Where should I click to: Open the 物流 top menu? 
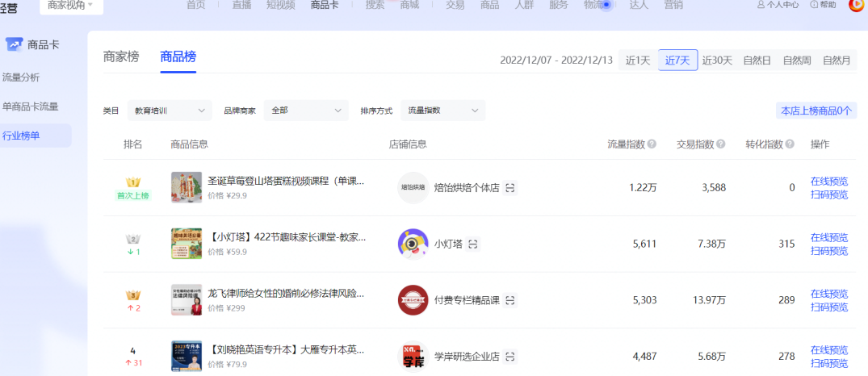(593, 5)
